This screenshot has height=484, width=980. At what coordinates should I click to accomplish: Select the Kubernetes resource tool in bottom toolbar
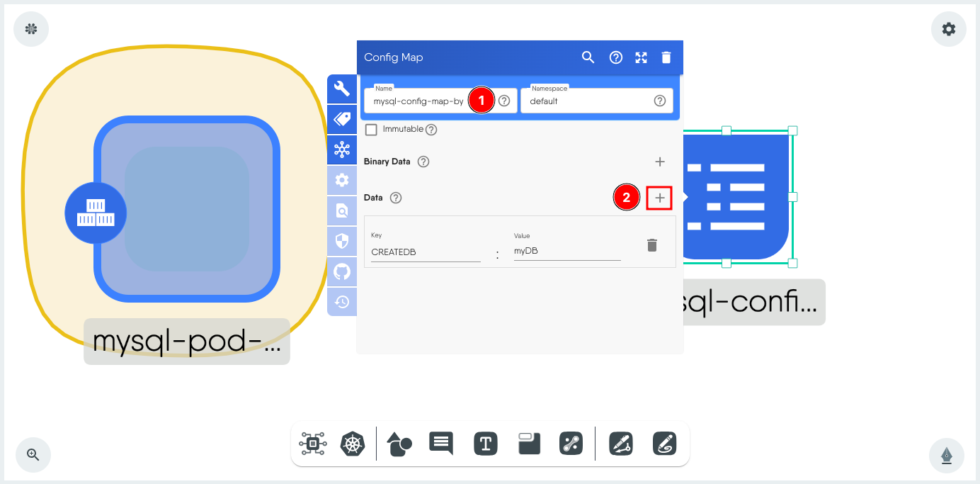coord(353,444)
